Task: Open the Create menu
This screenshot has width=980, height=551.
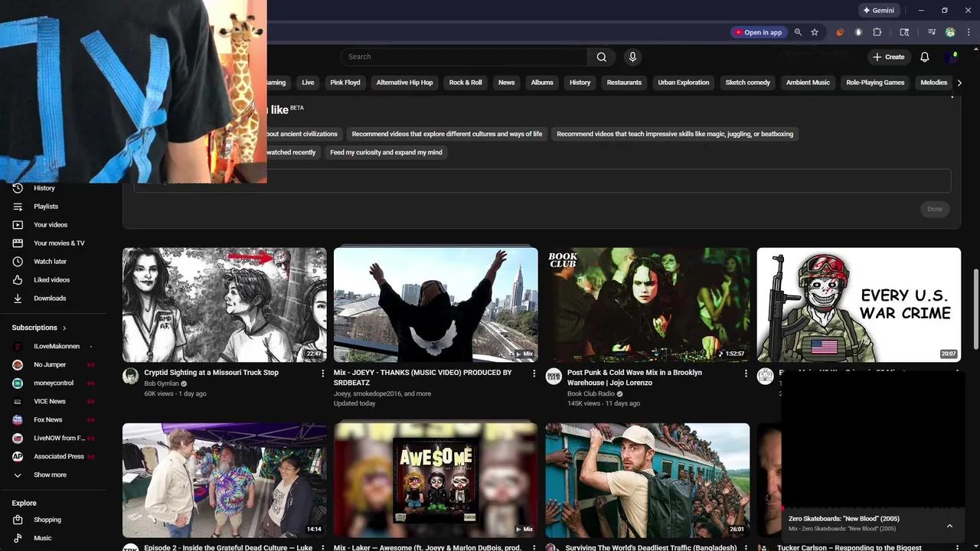Action: click(x=888, y=57)
